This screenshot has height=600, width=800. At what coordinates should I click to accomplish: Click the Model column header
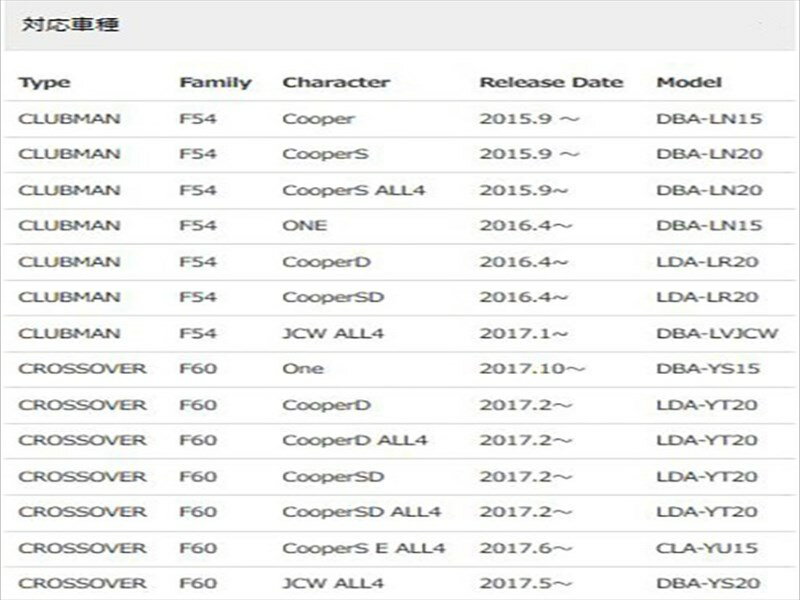(689, 82)
